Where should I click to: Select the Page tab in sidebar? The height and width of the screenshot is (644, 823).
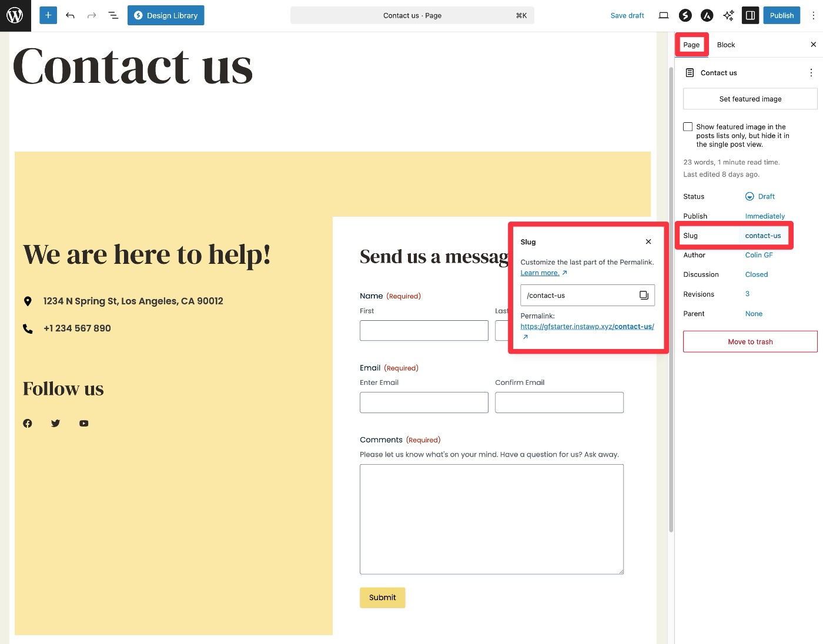click(x=691, y=45)
